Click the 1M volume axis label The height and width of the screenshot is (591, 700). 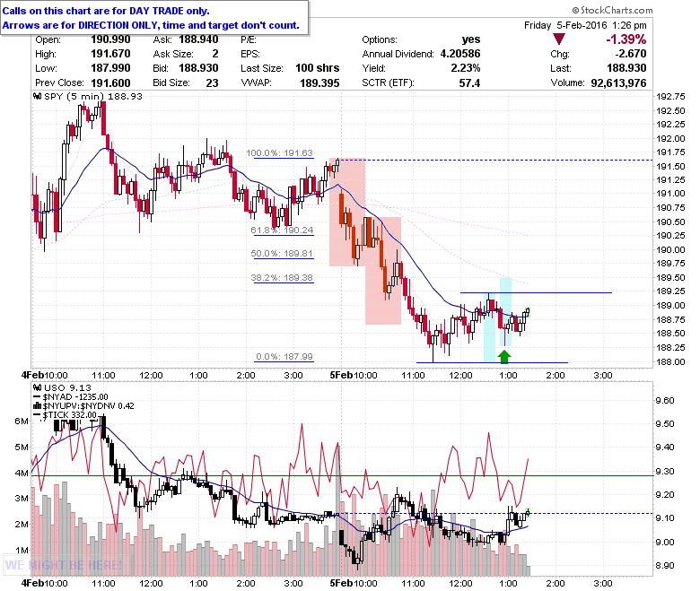click(22, 551)
